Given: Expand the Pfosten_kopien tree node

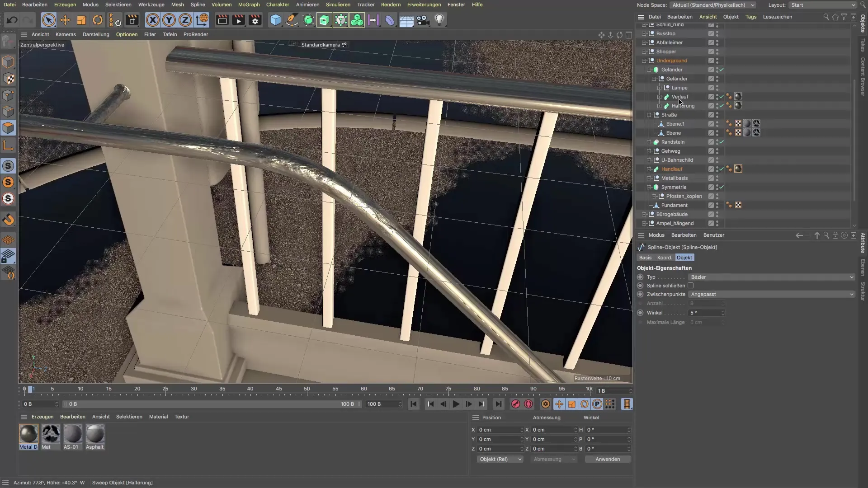Looking at the screenshot, I should coord(654,196).
